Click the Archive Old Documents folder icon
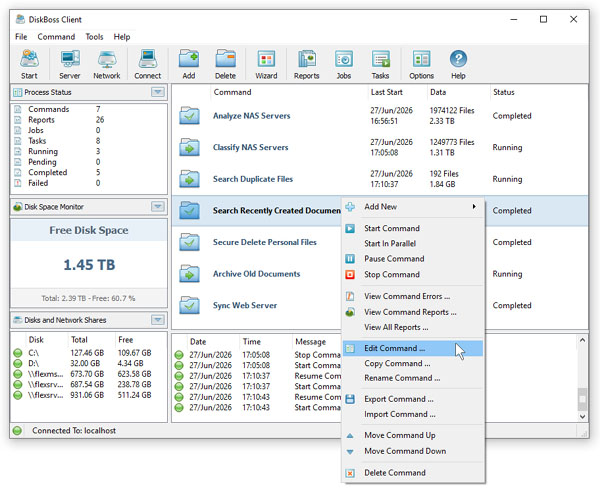 click(189, 274)
